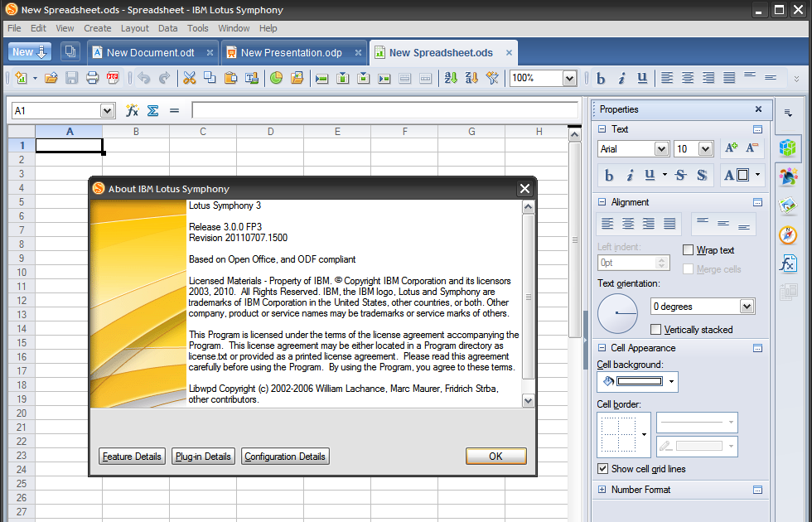Image resolution: width=812 pixels, height=522 pixels.
Task: Open the Function List sidebar icon
Action: click(787, 263)
